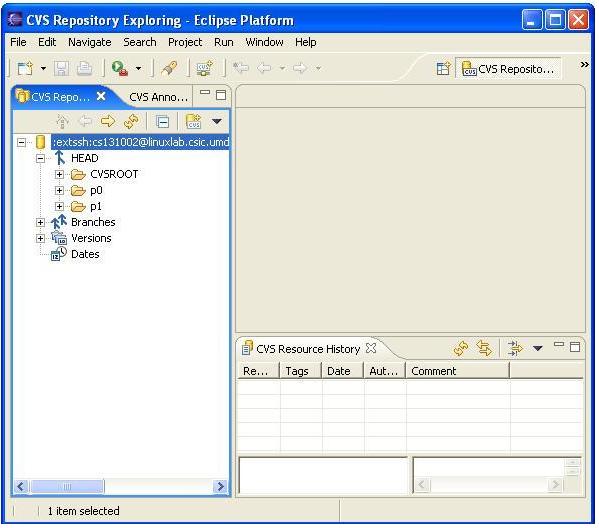This screenshot has width=599, height=528.
Task: Open the Navigate menu
Action: coord(90,42)
